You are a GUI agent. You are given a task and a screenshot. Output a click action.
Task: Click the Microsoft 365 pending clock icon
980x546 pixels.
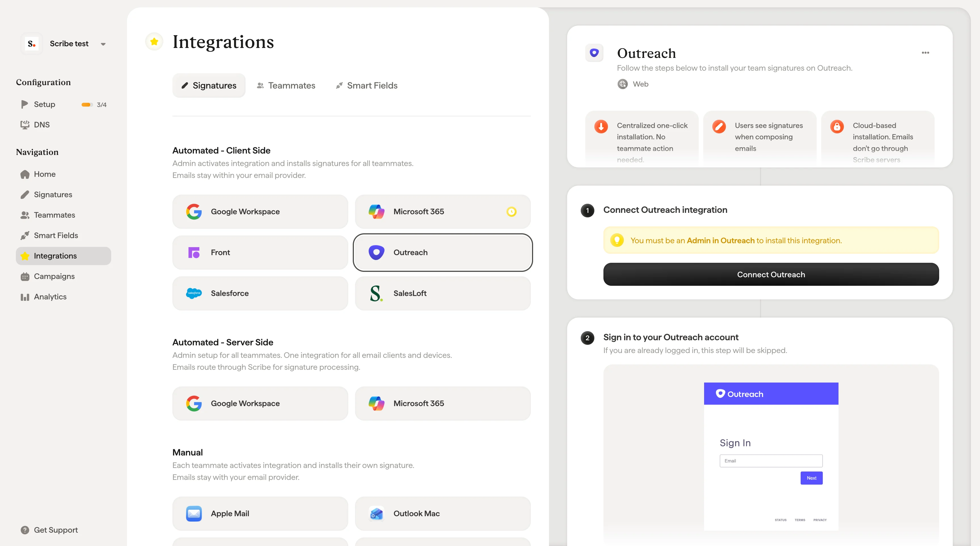[511, 212]
